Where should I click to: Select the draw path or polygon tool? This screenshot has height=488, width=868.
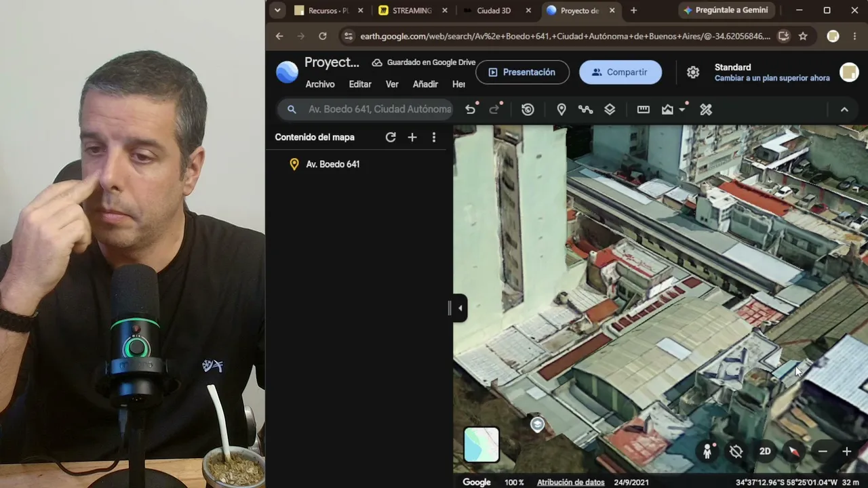pos(585,109)
